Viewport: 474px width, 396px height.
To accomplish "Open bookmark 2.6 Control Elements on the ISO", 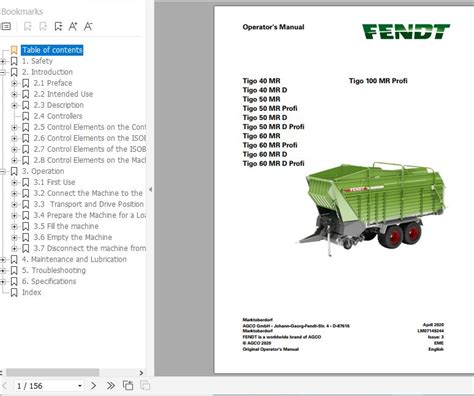I will tap(89, 138).
